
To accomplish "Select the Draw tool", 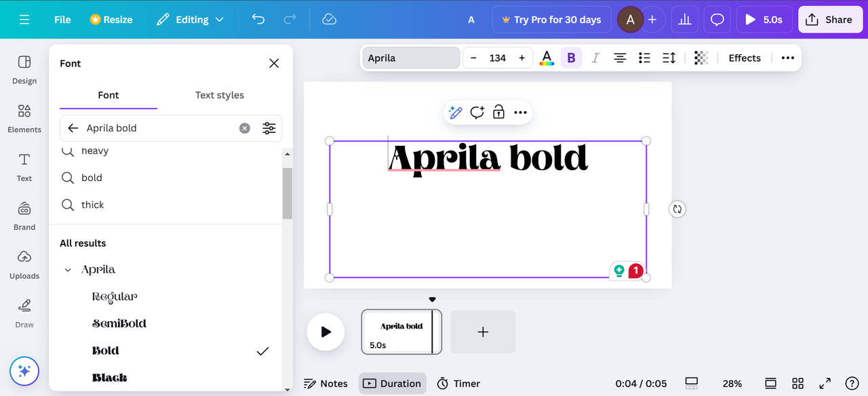I will click(24, 314).
